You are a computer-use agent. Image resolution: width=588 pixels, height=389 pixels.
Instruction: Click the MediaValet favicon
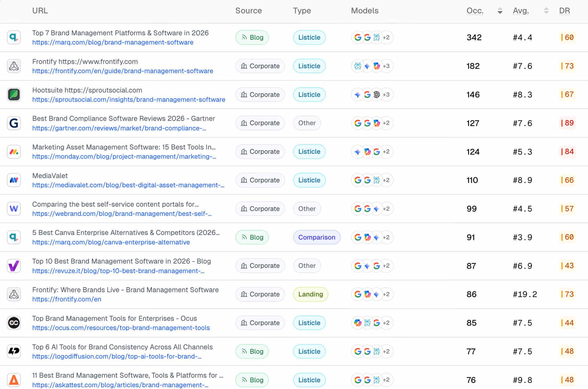coord(14,180)
